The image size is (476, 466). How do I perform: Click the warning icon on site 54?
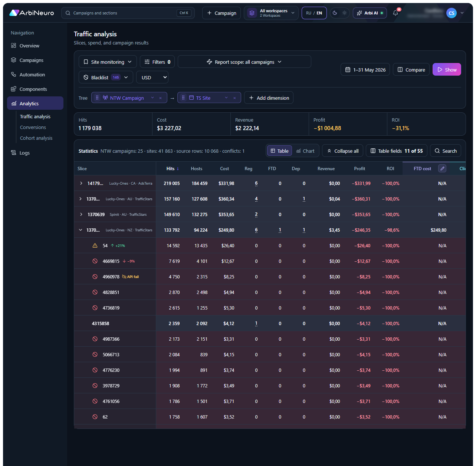[x=95, y=245]
